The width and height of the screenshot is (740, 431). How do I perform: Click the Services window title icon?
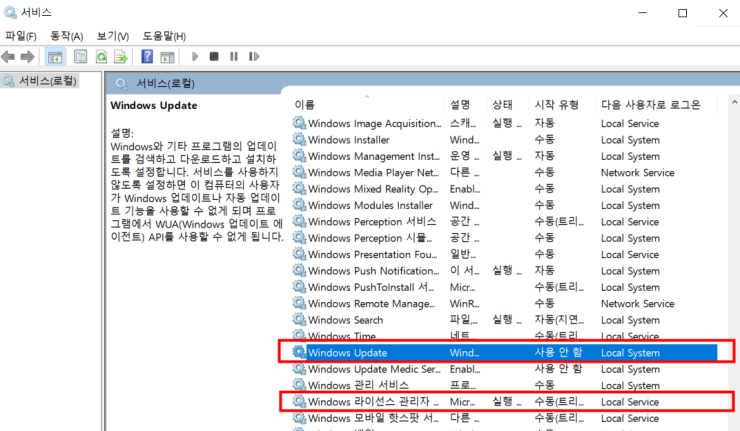click(x=10, y=12)
